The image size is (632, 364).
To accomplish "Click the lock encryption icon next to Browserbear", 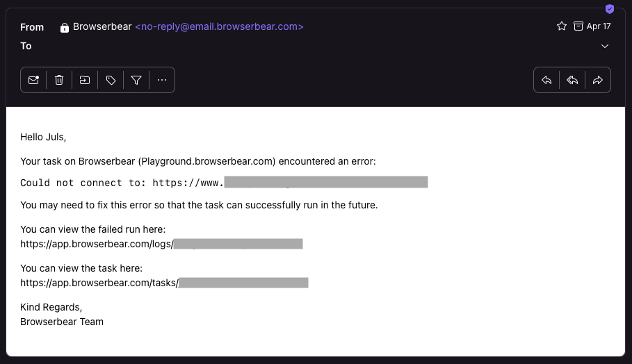I will (65, 27).
